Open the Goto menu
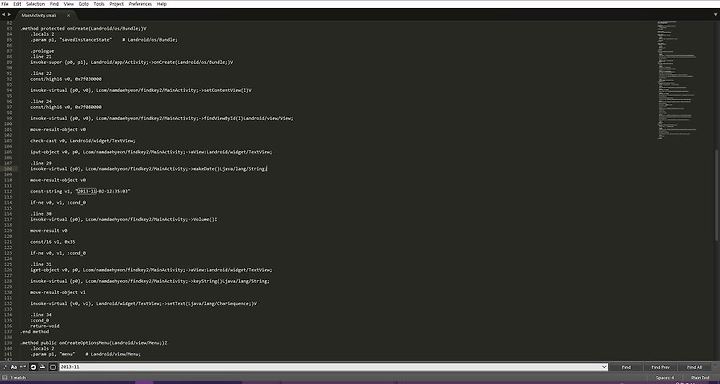This screenshot has width=720, height=384. (84, 4)
